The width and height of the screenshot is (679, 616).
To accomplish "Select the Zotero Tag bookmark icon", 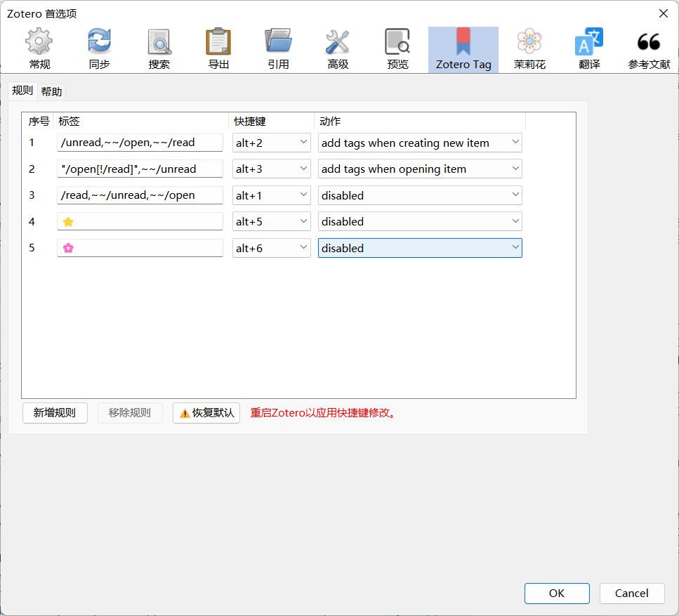I will pyautogui.click(x=462, y=48).
